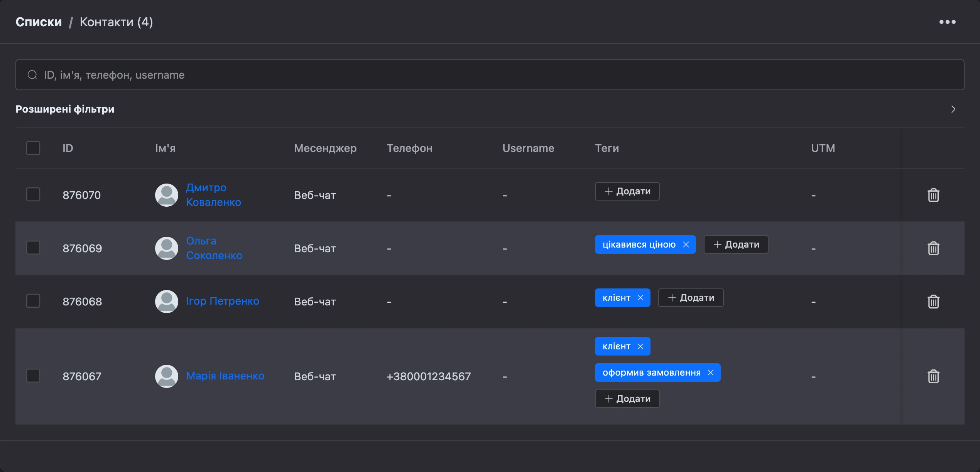Image resolution: width=980 pixels, height=472 pixels.
Task: Click avatar of Ігор Петренко
Action: [x=167, y=302]
